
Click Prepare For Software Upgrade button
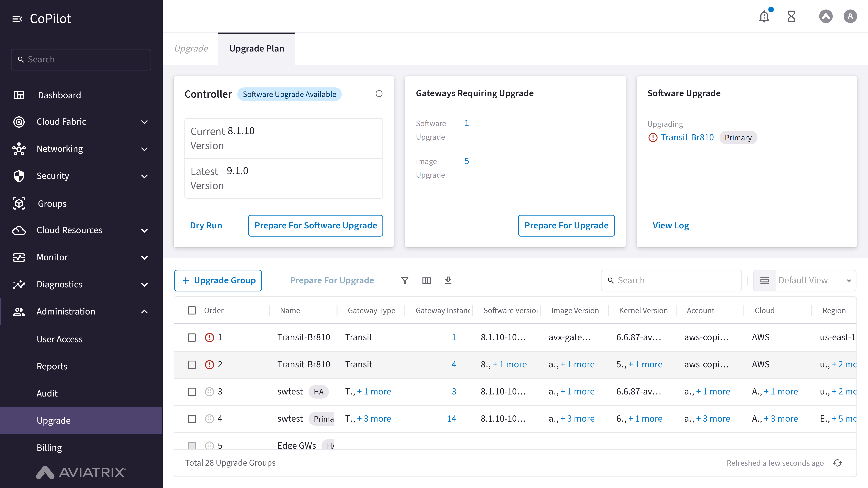[315, 225]
